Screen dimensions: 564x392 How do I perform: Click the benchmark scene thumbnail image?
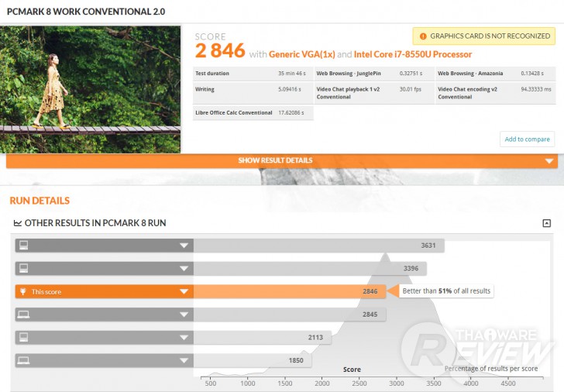91,90
